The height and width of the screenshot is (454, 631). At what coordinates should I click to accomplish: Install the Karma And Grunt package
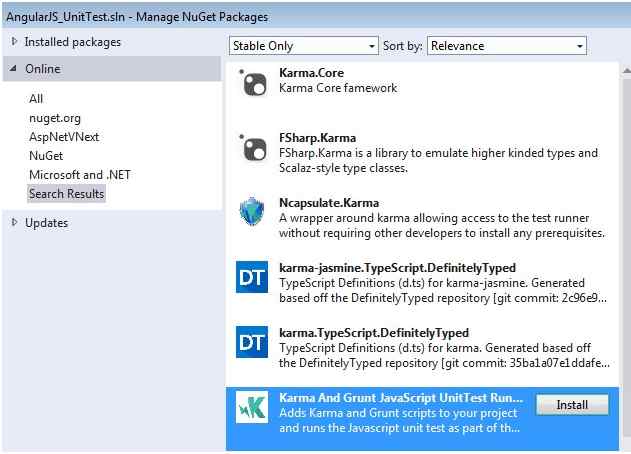click(x=572, y=404)
